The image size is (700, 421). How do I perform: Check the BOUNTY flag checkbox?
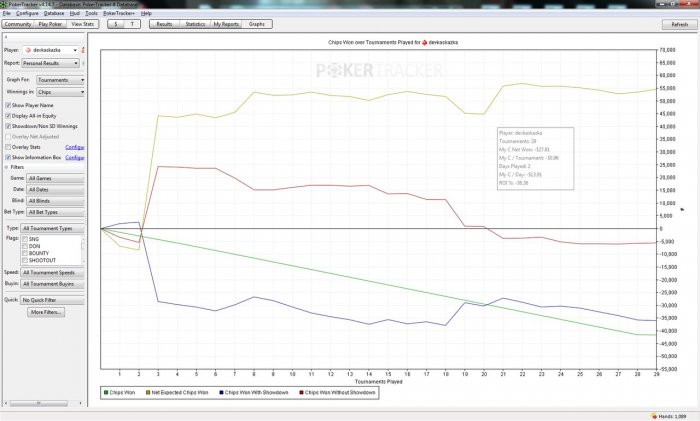[x=25, y=253]
